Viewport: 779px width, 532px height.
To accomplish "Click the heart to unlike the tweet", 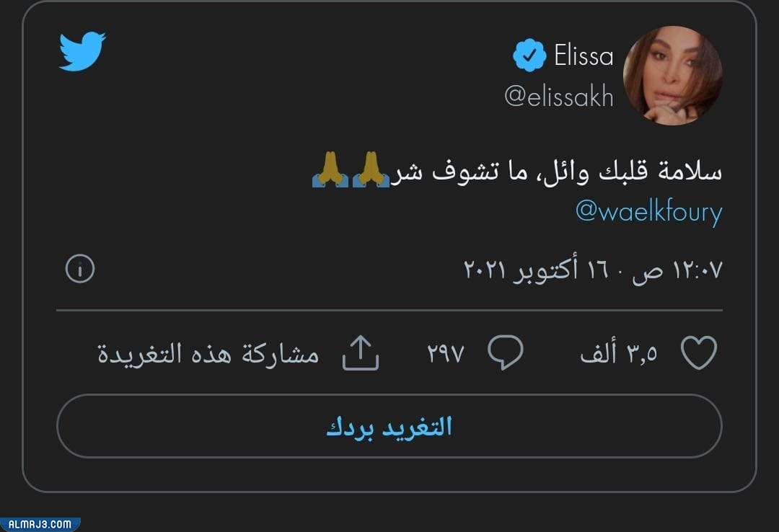I will [x=697, y=351].
